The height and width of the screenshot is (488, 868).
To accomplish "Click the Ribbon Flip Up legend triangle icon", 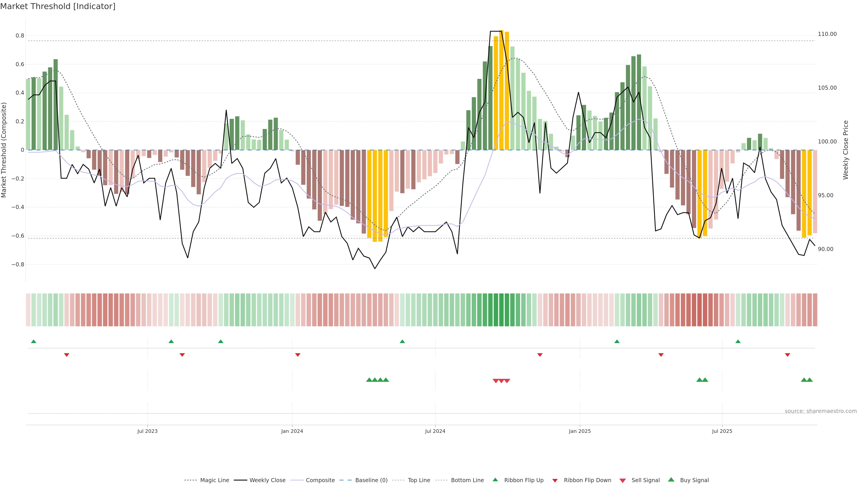I will coord(495,480).
